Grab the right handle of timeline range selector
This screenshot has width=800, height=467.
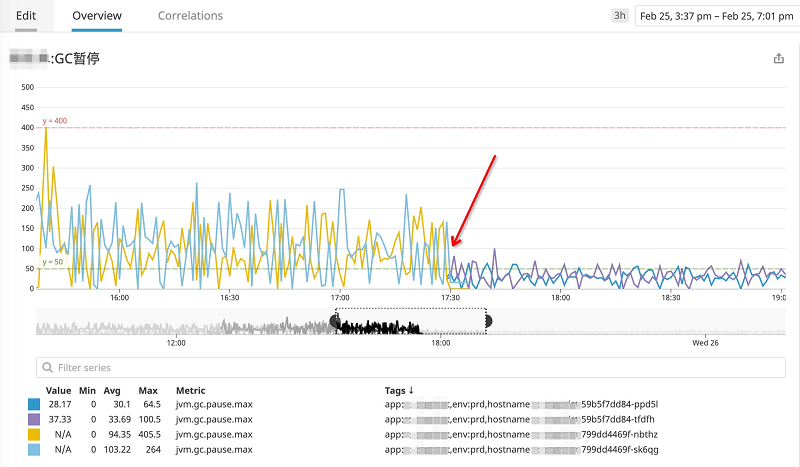(x=488, y=321)
